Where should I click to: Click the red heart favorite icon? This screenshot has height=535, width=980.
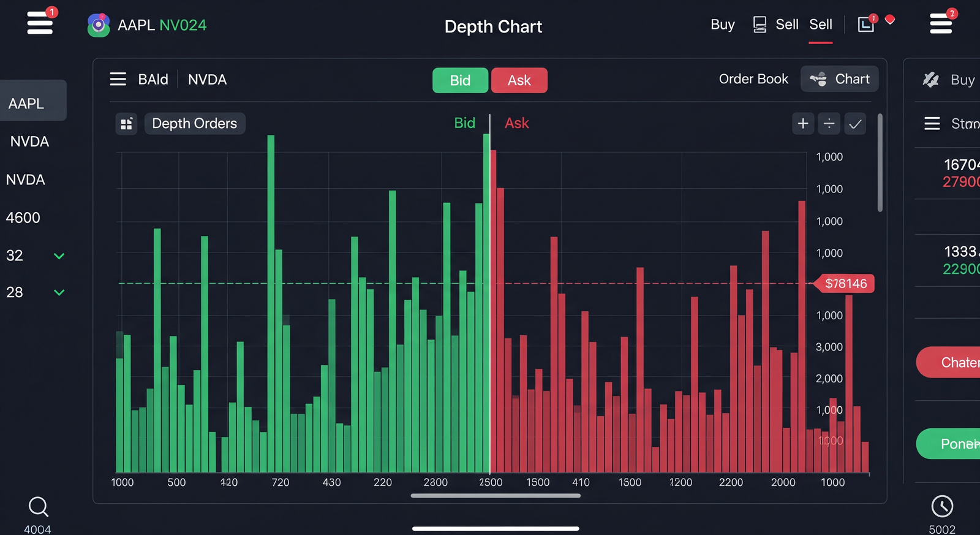coord(890,20)
